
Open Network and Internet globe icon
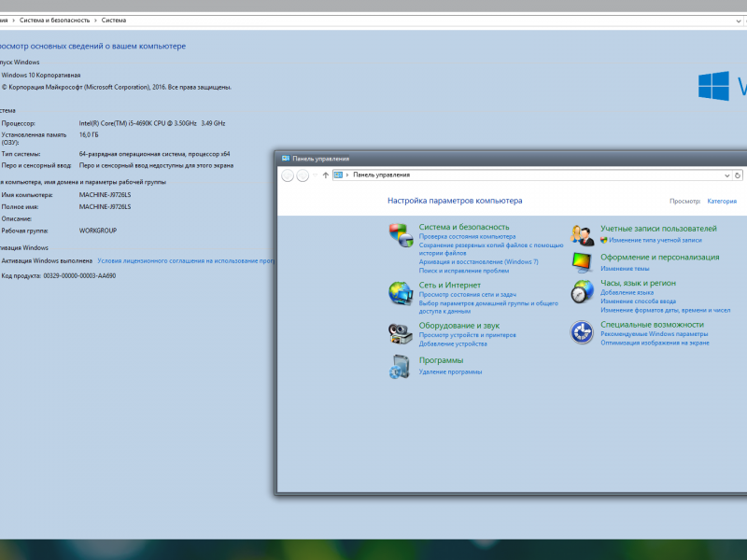(x=401, y=293)
